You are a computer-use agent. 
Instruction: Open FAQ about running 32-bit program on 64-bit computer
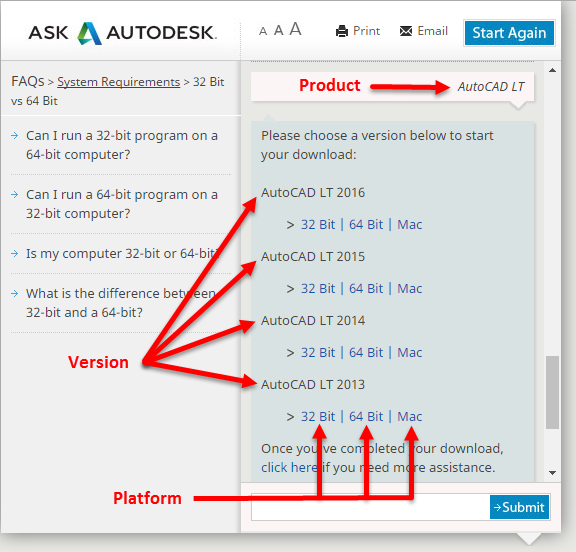pos(122,145)
